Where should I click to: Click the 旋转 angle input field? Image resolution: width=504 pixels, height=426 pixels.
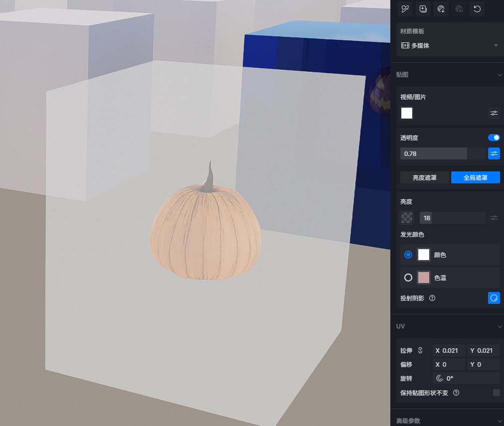(466, 378)
